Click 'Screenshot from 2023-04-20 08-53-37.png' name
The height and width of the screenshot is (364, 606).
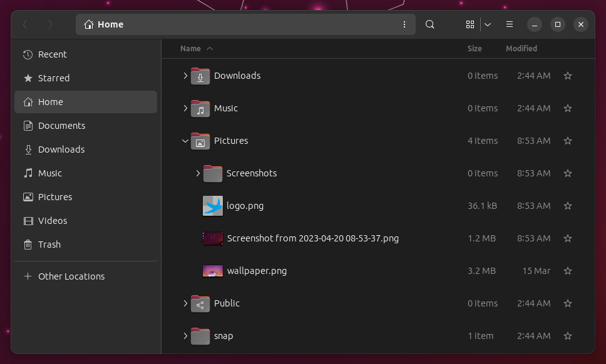coord(312,238)
